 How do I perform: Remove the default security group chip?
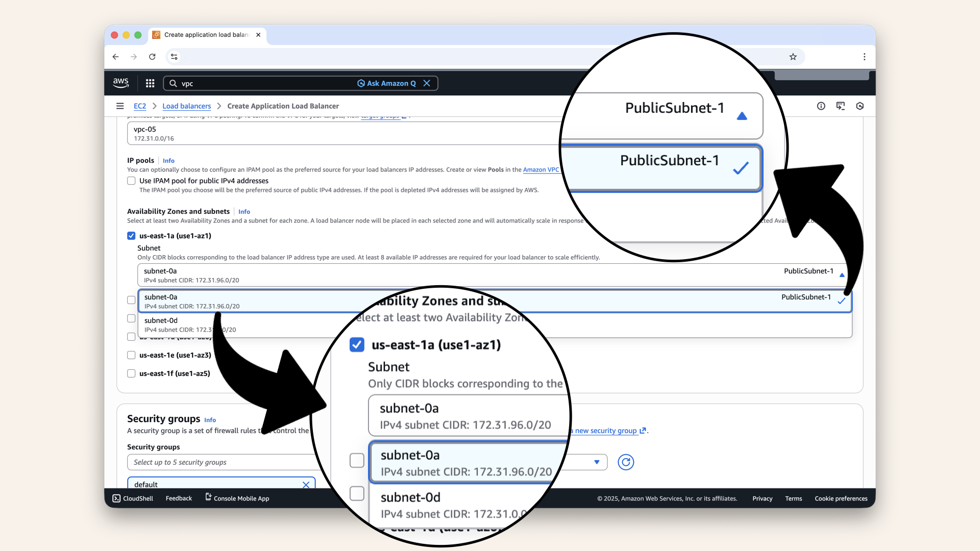click(306, 484)
